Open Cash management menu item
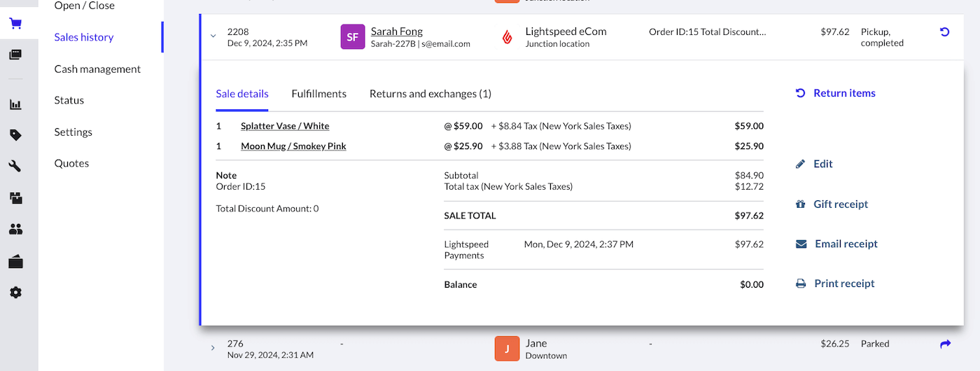This screenshot has width=980, height=371. pyautogui.click(x=97, y=69)
